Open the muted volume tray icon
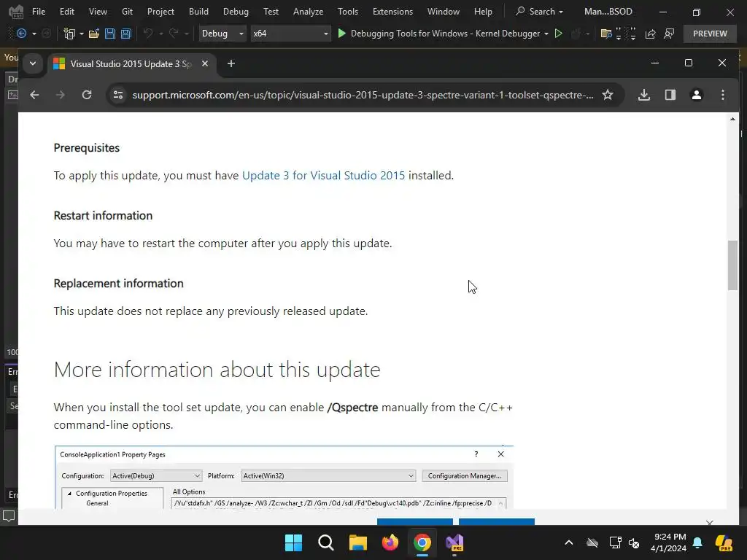This screenshot has height=560, width=747. click(634, 542)
